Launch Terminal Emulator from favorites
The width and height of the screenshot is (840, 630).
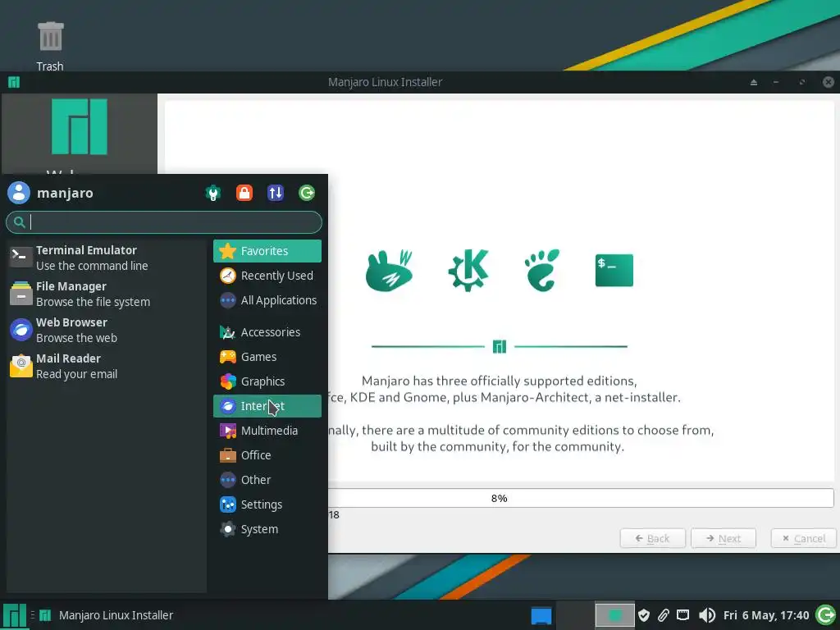coord(106,258)
